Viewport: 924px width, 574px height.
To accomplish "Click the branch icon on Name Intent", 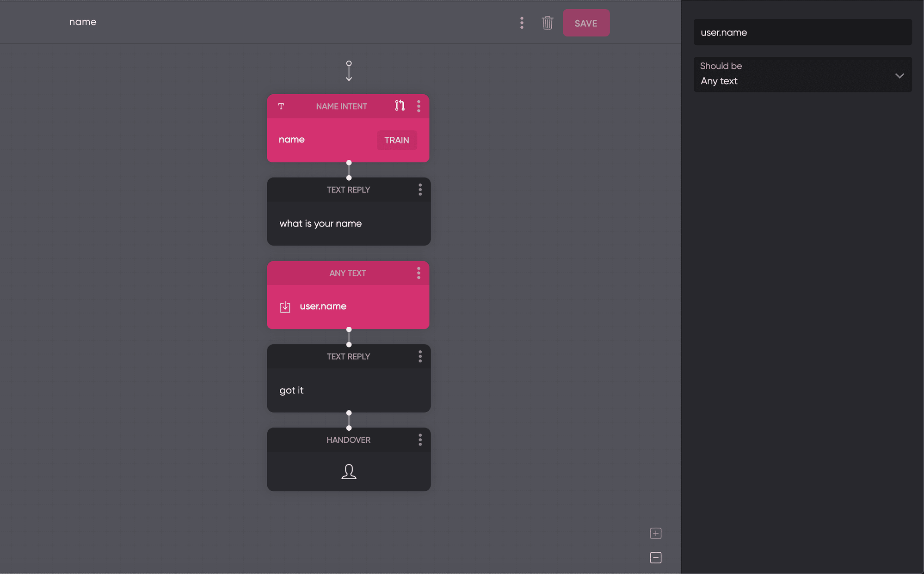I will tap(400, 106).
